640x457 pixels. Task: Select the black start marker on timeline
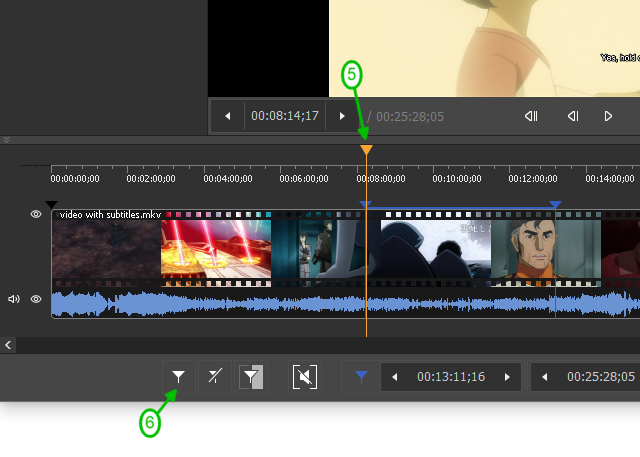click(51, 204)
